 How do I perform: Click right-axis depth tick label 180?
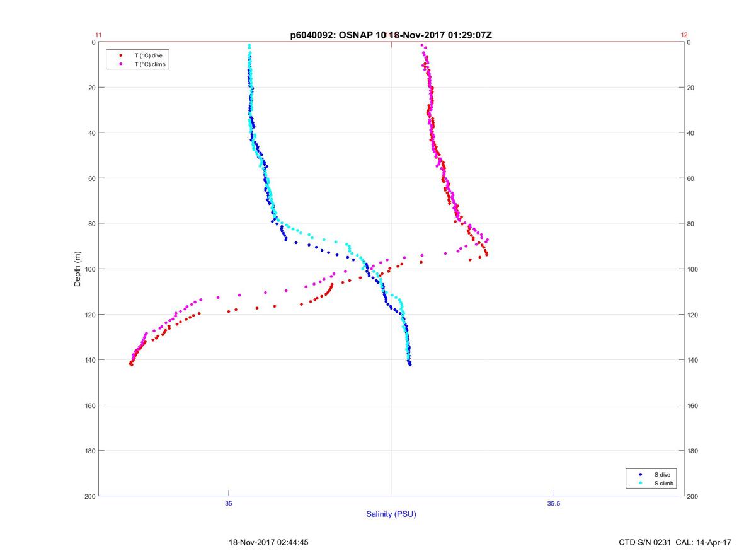(693, 451)
